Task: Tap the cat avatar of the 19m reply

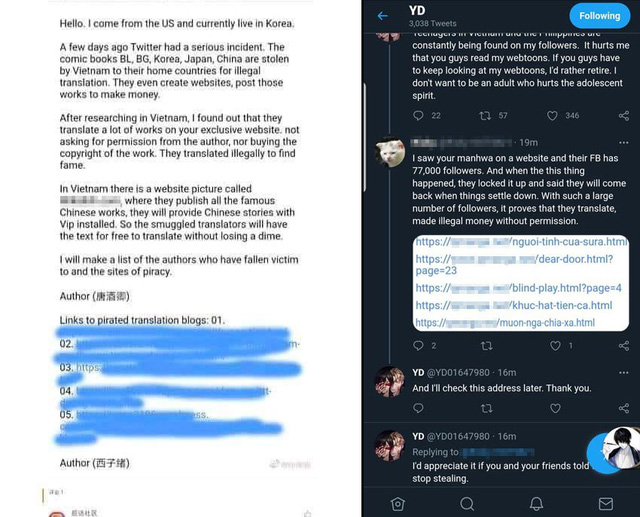Action: pos(389,152)
